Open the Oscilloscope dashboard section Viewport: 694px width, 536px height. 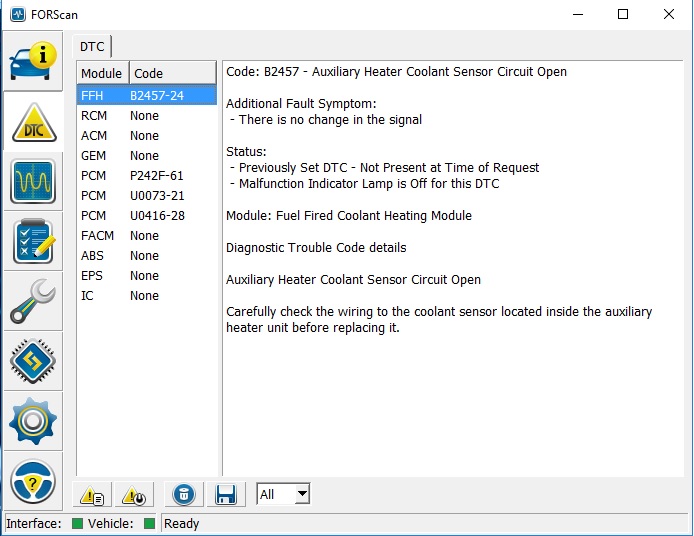coord(33,181)
